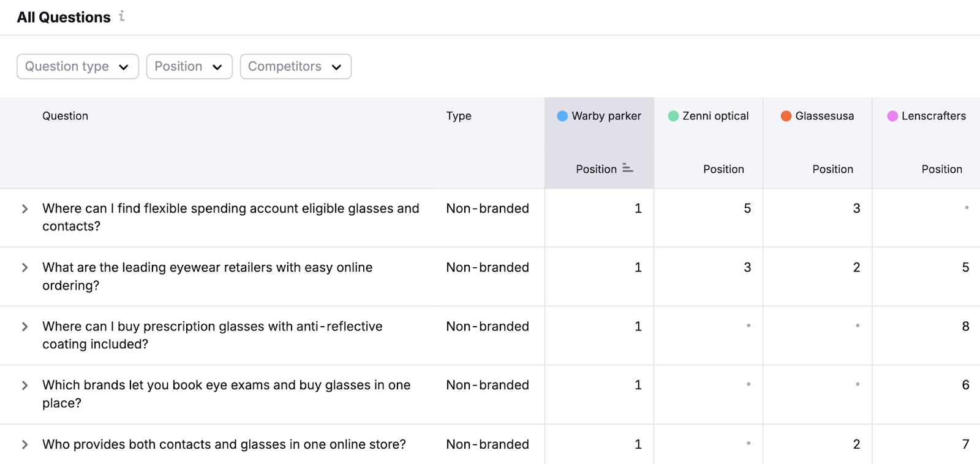980x464 pixels.
Task: Click the Question column header
Action: pos(65,116)
